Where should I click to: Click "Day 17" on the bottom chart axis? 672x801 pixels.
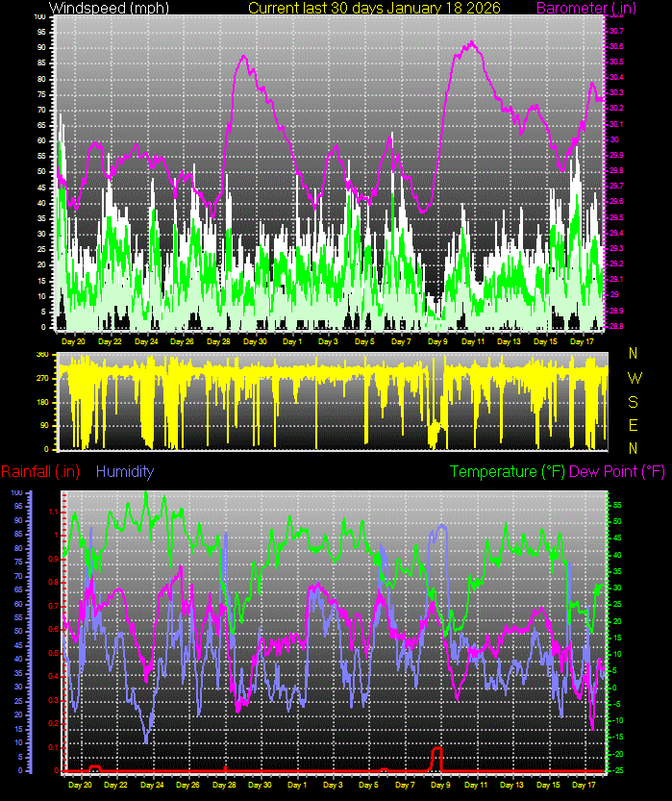click(x=583, y=786)
